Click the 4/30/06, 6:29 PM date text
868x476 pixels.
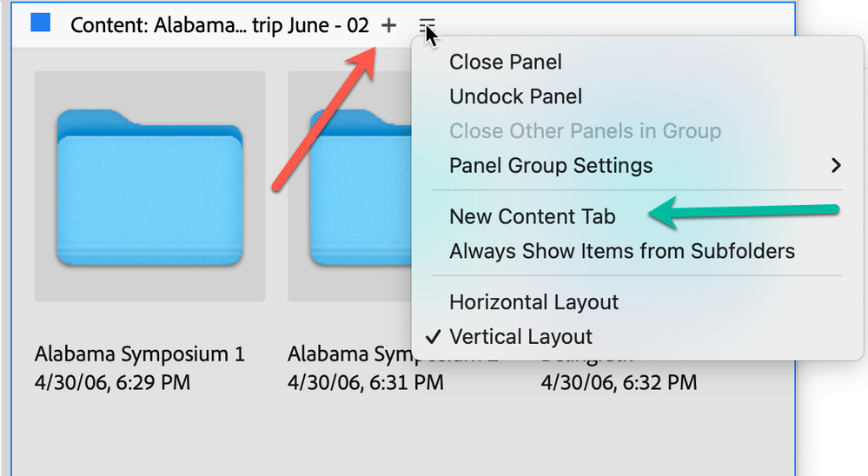point(112,382)
